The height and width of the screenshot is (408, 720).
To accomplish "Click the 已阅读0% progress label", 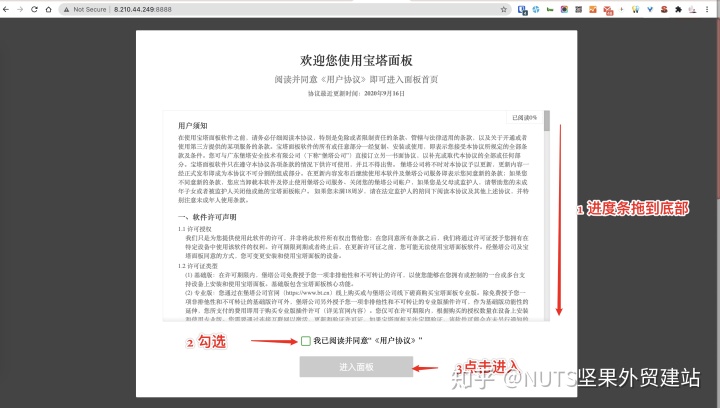I will click(x=524, y=118).
